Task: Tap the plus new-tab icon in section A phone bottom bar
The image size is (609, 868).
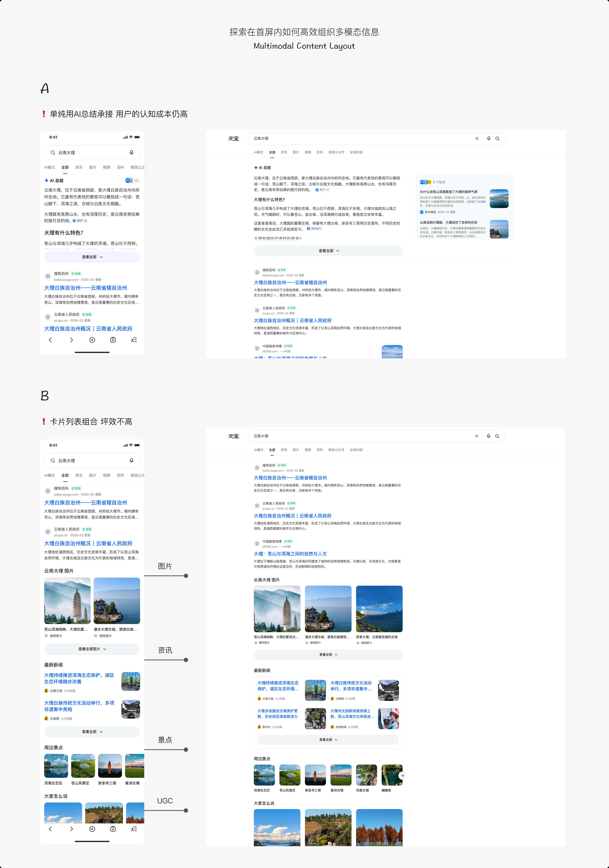Action: pyautogui.click(x=92, y=340)
